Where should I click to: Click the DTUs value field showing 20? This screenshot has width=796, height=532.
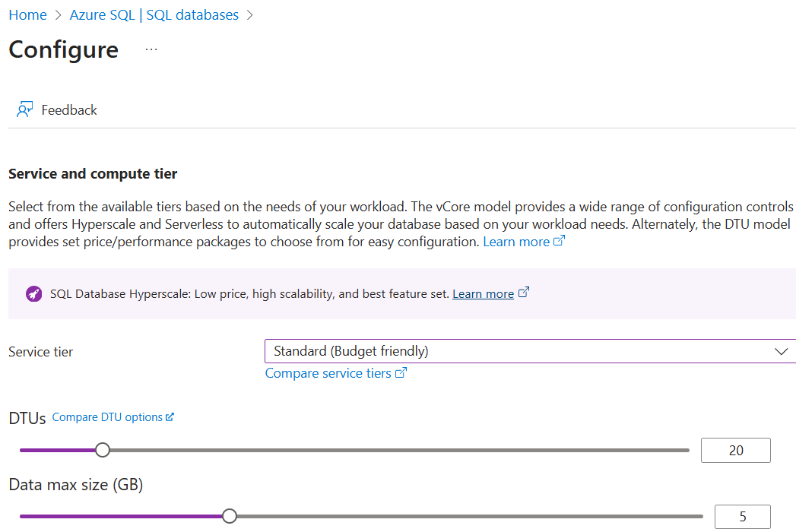pyautogui.click(x=735, y=451)
